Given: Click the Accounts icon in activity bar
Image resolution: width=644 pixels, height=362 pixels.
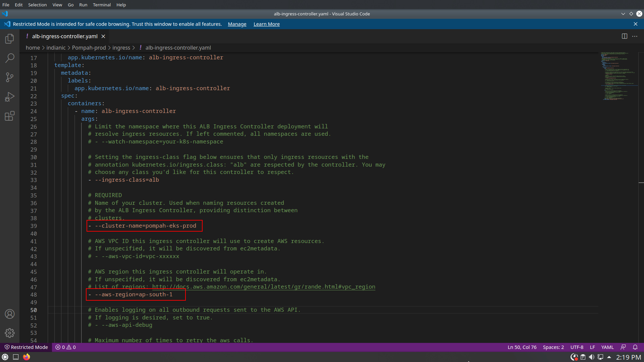Looking at the screenshot, I should coord(9,314).
